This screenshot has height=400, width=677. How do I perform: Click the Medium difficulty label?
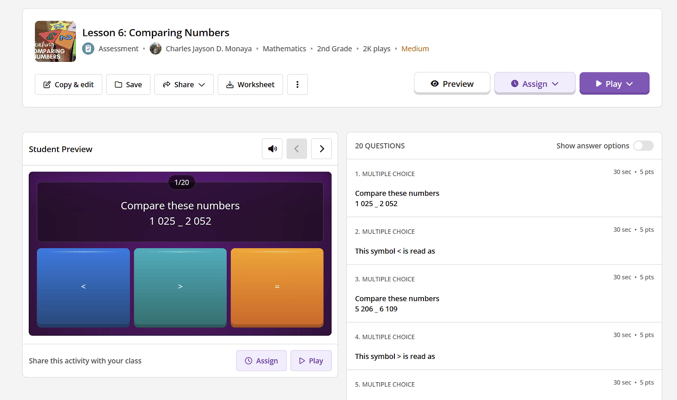415,49
